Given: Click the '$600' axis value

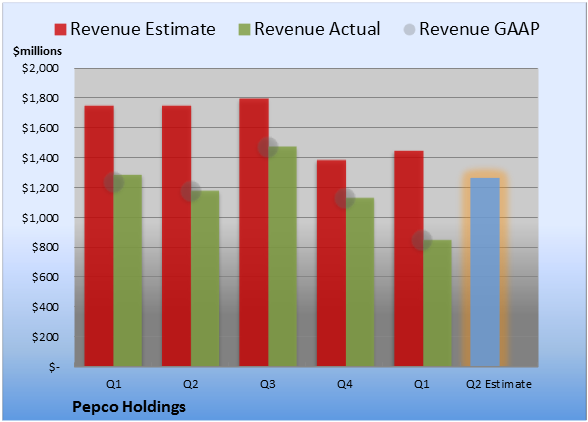Looking at the screenshot, I should [45, 277].
